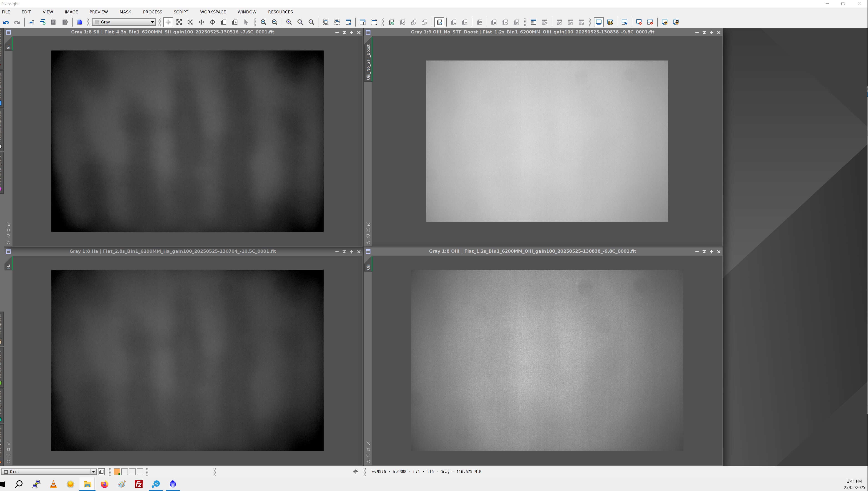Maximize the Oiii_No_STF_Boost image window
868x491 pixels.
711,33
